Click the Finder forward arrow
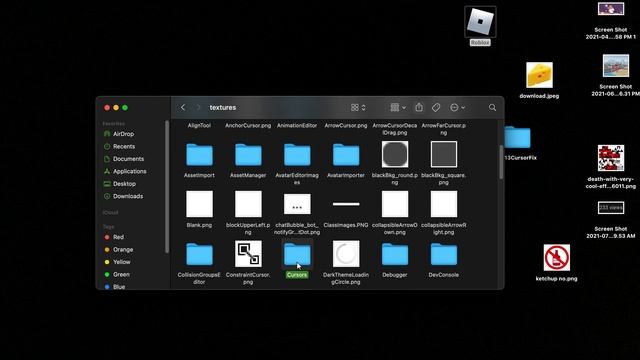640x360 pixels. click(198, 107)
